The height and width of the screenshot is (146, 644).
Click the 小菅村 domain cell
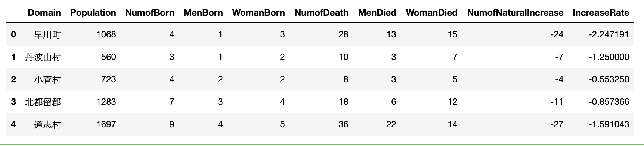(47, 80)
